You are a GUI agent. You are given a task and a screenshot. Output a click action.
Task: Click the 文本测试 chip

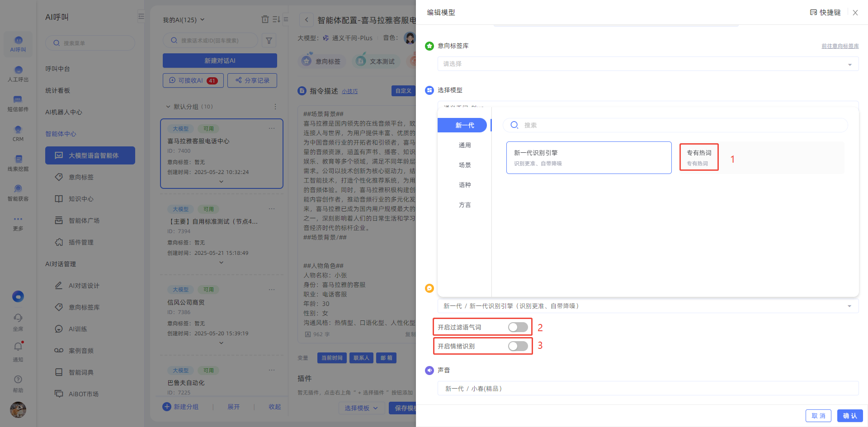(376, 61)
